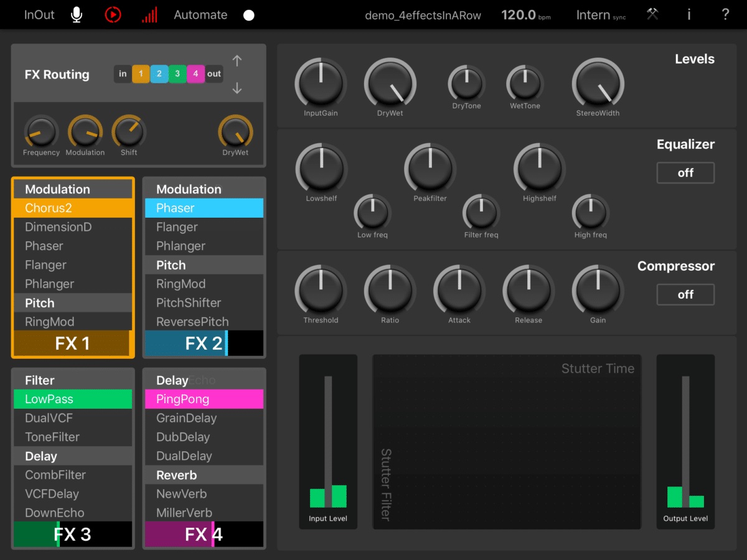The width and height of the screenshot is (747, 560).
Task: Select routing slot 3 in FX Routing
Action: point(177,74)
